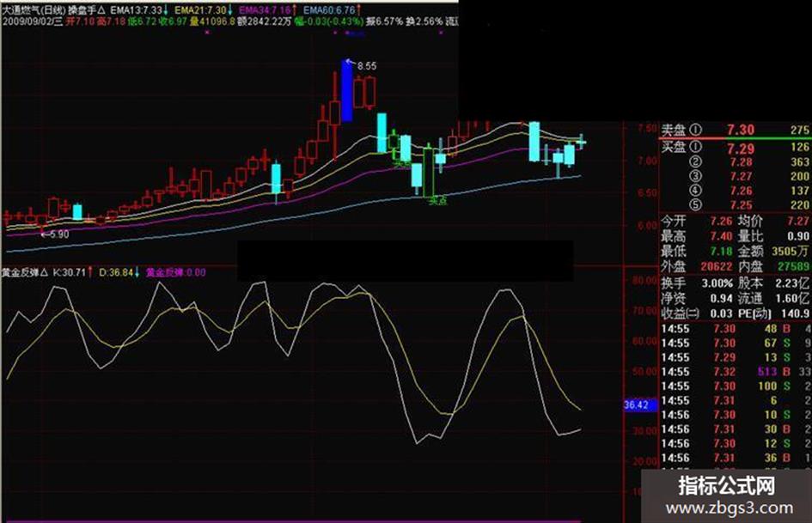Screen dimensions: 812x523
Task: Click the -0.03(-0.43%) change value
Action: pos(333,21)
